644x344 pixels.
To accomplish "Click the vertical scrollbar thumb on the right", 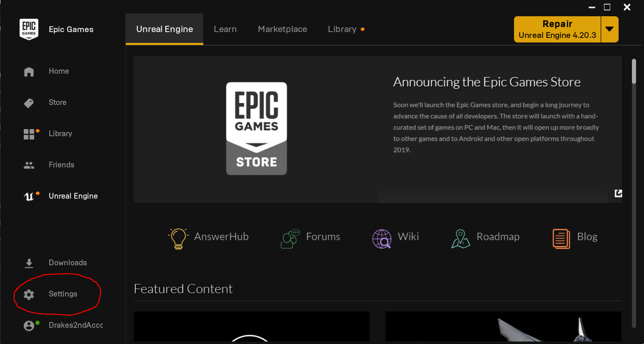I will pos(634,71).
